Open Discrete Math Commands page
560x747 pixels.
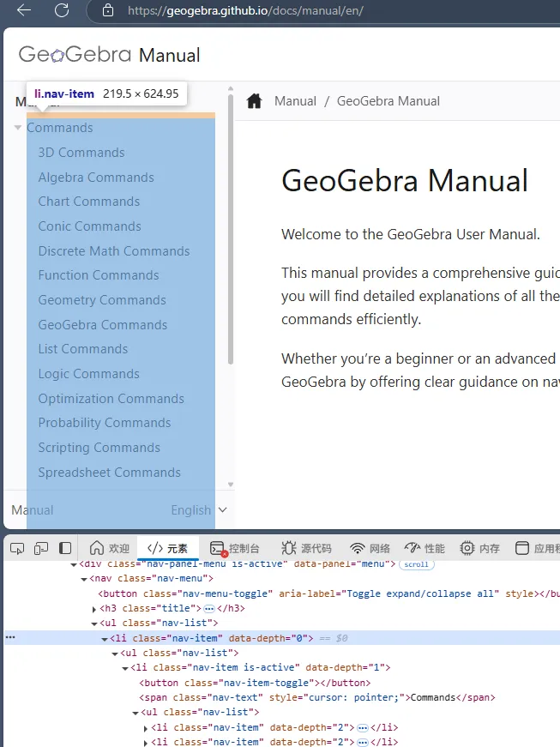click(x=114, y=251)
